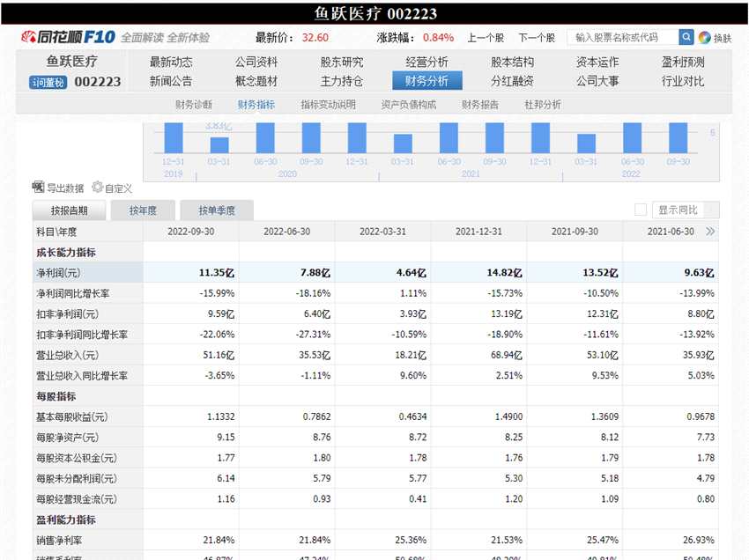Viewport: 749px width, 560px height.
Task: Click the 同花顺 F10 logo
Action: pyautogui.click(x=68, y=37)
